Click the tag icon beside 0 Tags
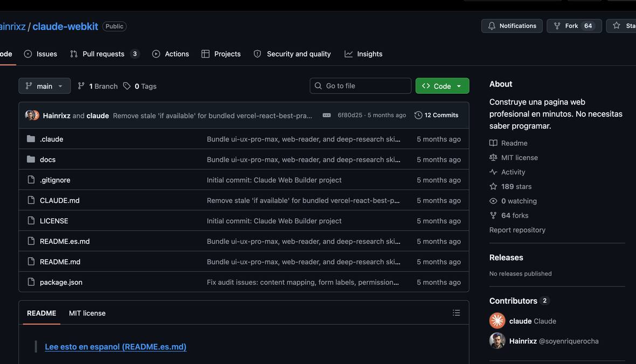The height and width of the screenshot is (364, 636). [x=127, y=86]
